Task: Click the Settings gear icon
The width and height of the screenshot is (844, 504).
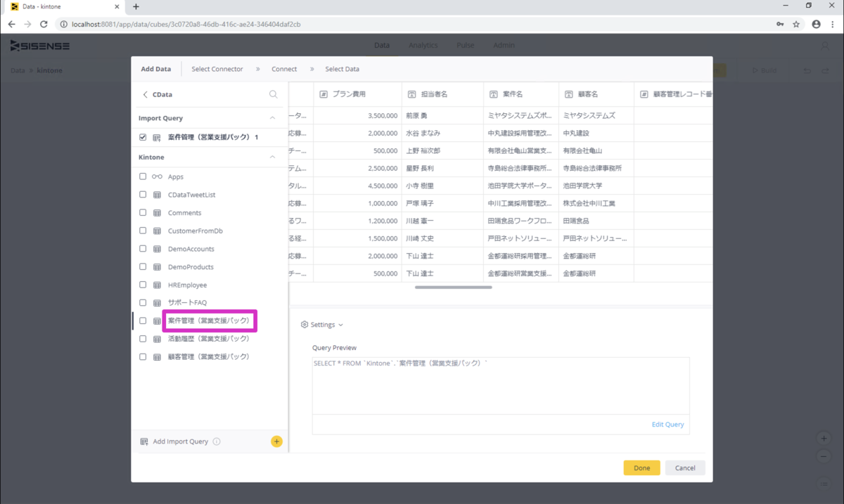Action: [305, 325]
